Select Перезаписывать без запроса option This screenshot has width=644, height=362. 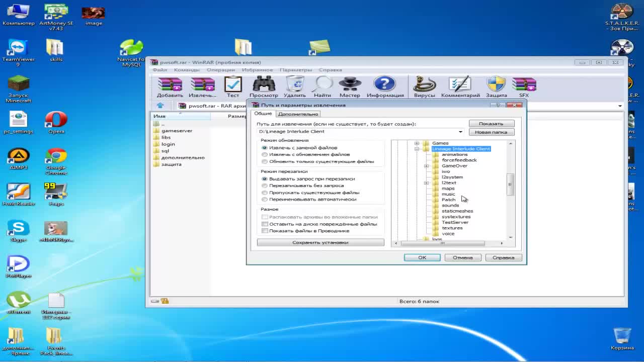[x=302, y=186]
